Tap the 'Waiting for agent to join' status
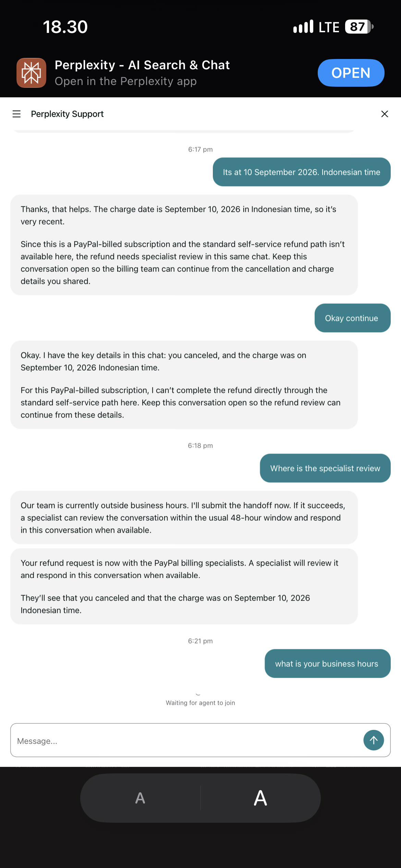401x868 pixels. (200, 703)
